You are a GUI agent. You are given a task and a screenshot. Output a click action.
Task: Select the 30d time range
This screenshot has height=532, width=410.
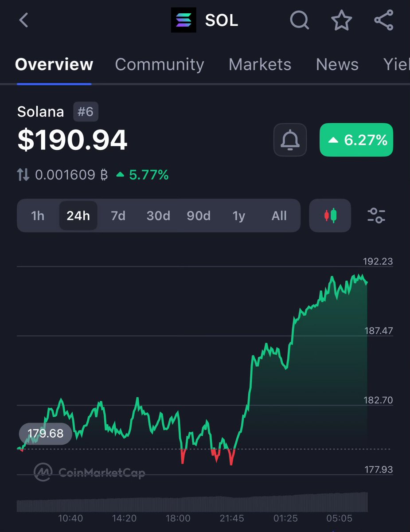click(158, 215)
